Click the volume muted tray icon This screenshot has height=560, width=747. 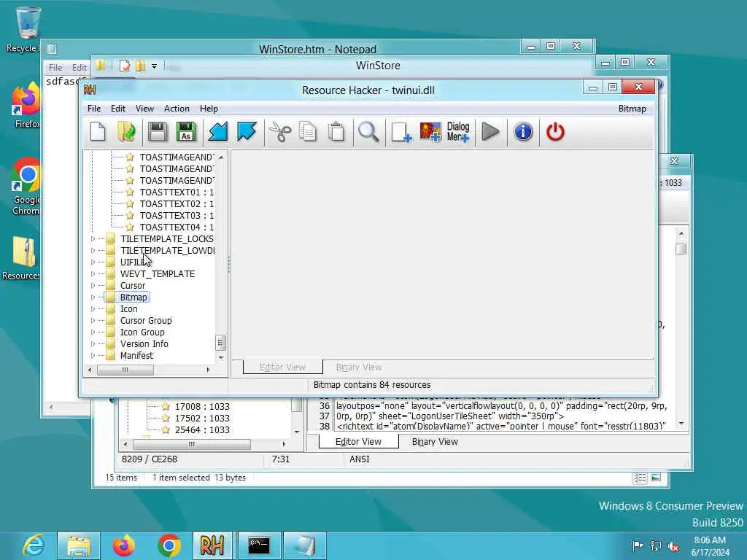pos(673,546)
